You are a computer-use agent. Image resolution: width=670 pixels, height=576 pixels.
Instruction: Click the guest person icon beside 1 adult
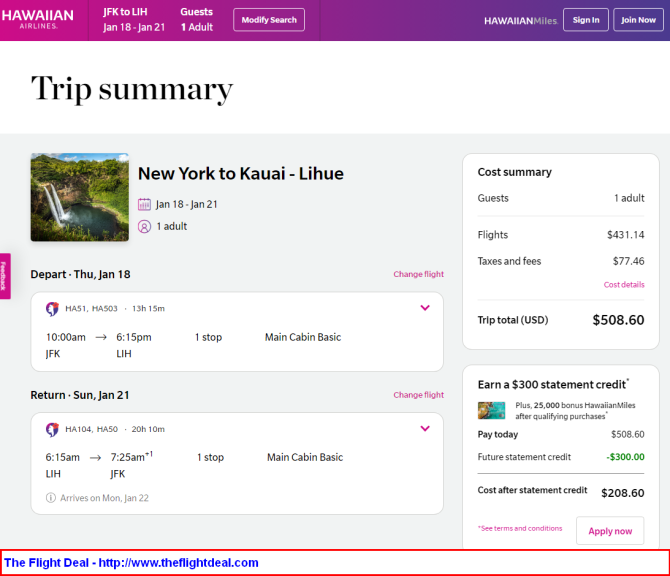[x=144, y=226]
